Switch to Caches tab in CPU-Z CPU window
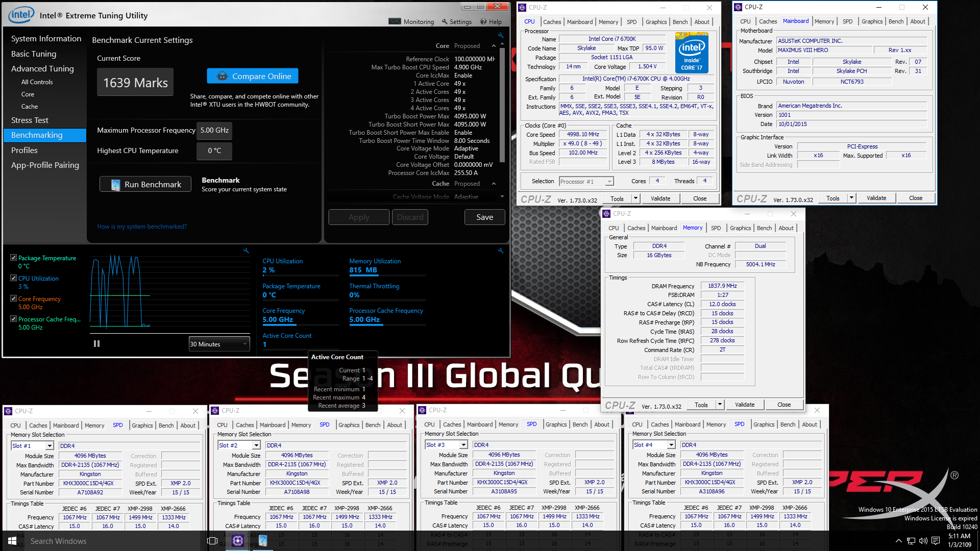This screenshot has width=980, height=551. click(552, 22)
